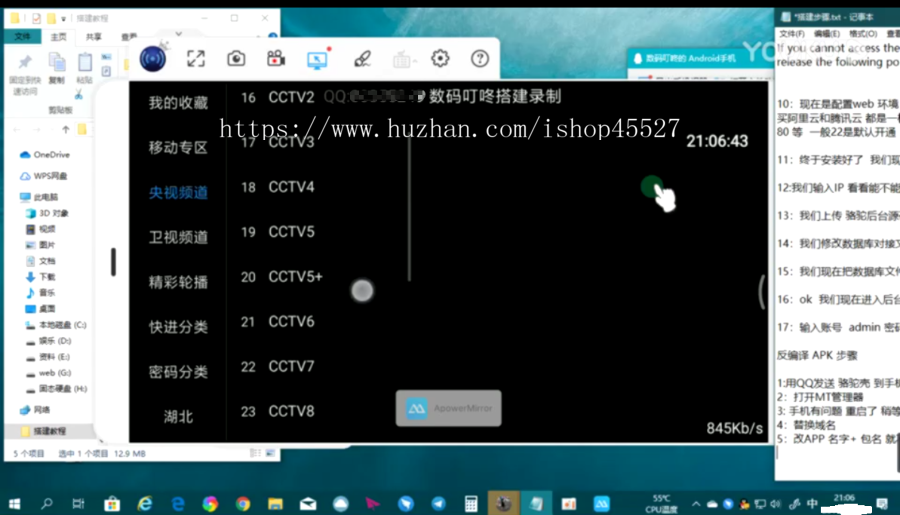
Task: Open web (G:) drive
Action: tap(48, 373)
